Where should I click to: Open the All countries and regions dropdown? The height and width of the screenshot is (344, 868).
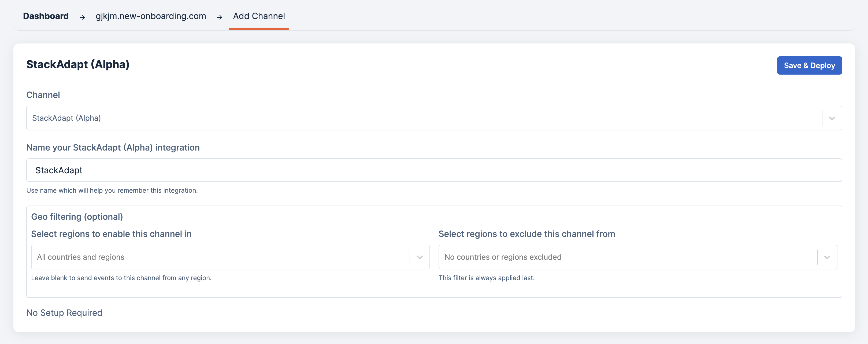pos(220,257)
